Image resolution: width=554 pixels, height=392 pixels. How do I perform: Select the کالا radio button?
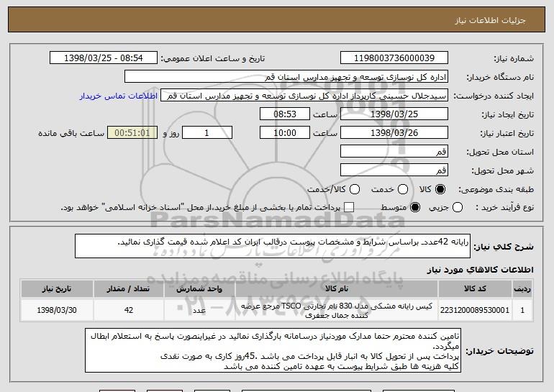tap(440, 189)
